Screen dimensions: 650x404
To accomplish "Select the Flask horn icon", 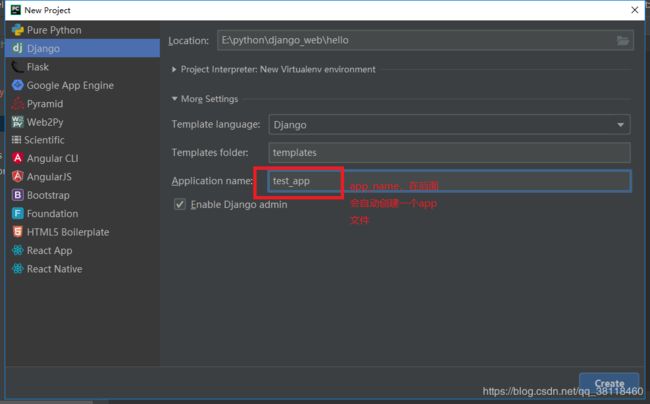I will click(x=18, y=67).
